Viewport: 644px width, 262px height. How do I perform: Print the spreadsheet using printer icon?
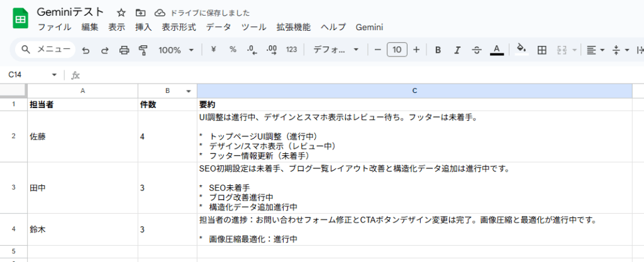click(x=124, y=50)
